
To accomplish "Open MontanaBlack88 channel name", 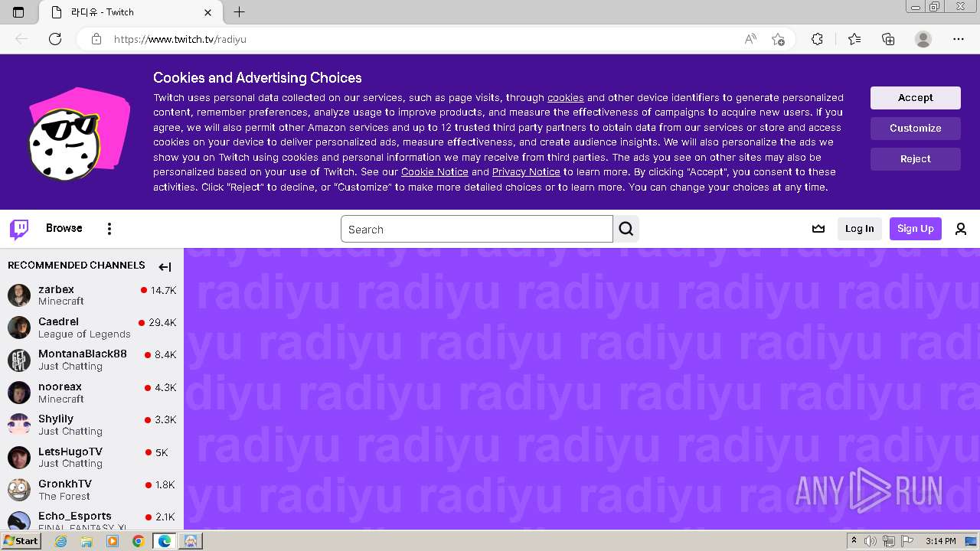I will coord(83,354).
